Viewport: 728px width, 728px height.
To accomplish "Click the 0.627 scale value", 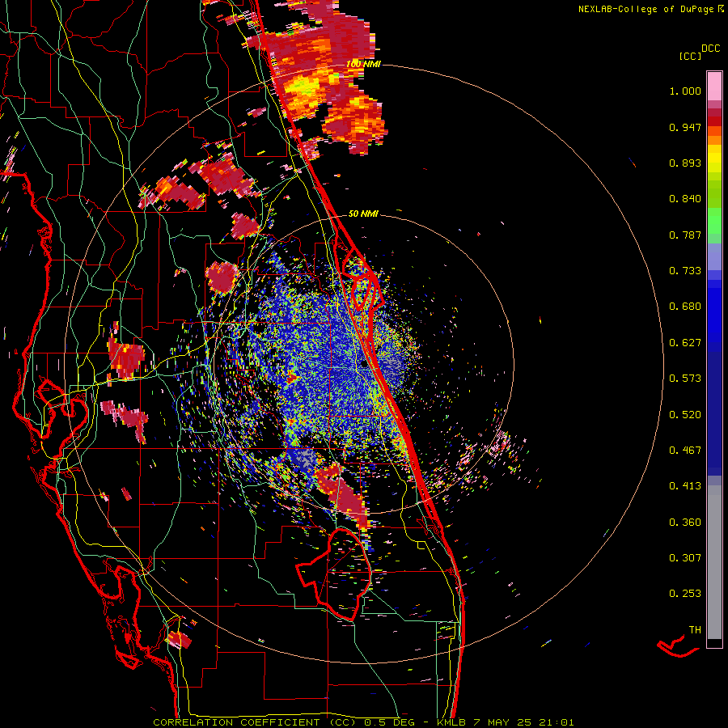I will pos(685,343).
